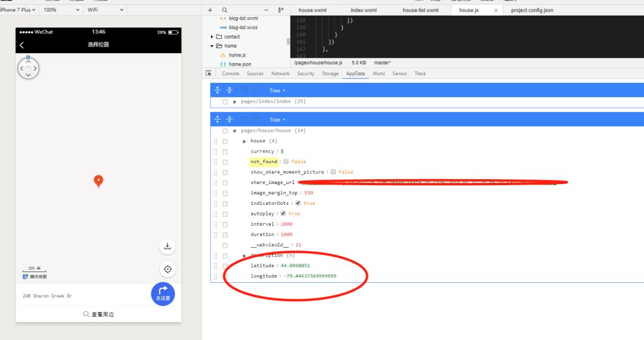This screenshot has width=644, height=340.
Task: Open the Storage tab in devtools
Action: click(330, 73)
